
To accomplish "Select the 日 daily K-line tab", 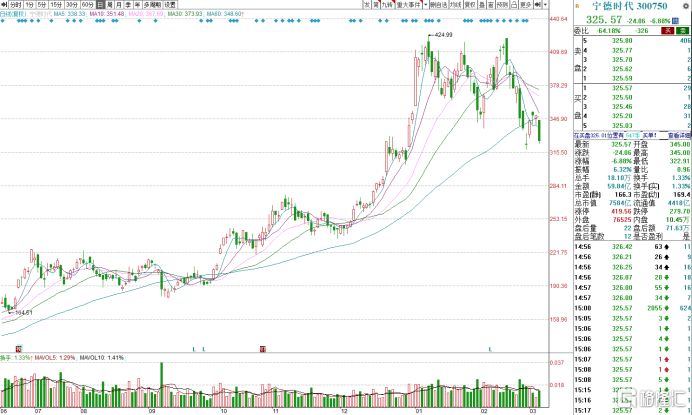I will (x=100, y=4).
